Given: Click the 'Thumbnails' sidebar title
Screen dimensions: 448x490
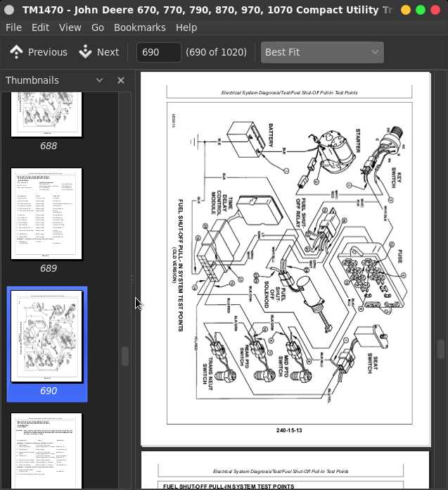Looking at the screenshot, I should (32, 80).
